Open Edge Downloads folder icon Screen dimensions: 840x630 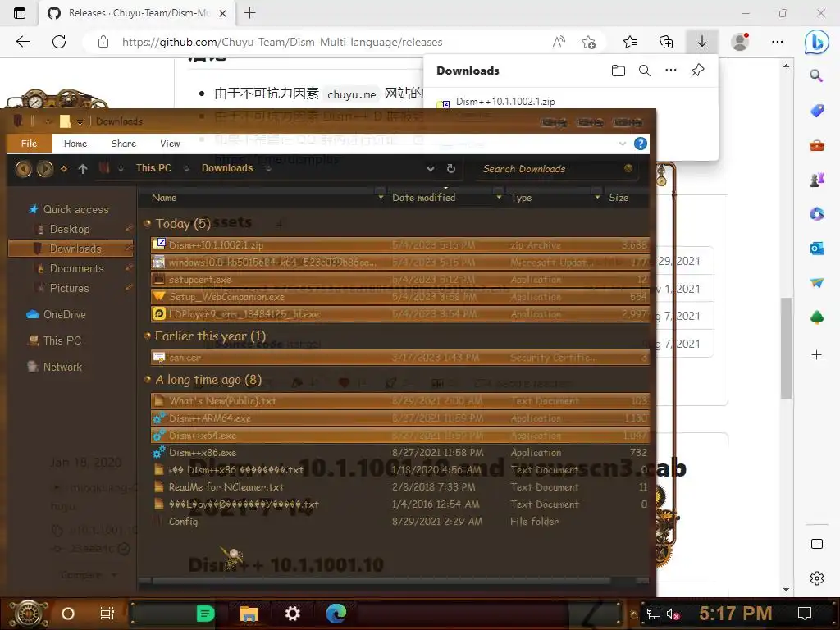point(619,71)
